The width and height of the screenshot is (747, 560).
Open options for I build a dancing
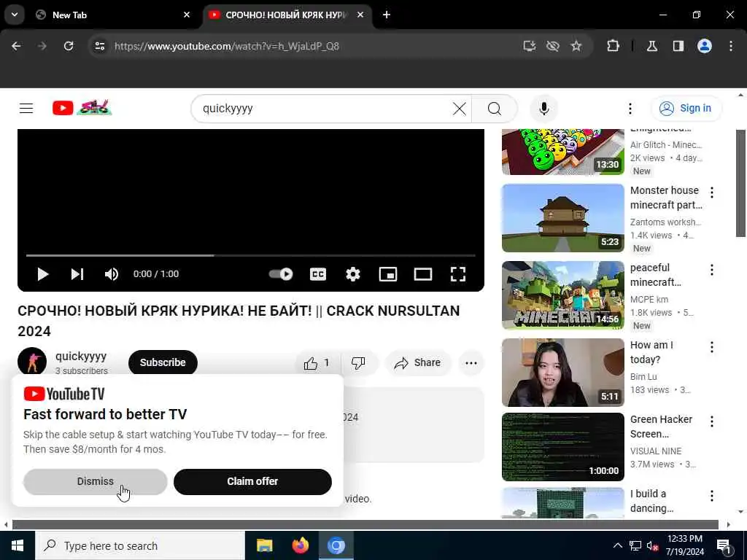coord(712,496)
